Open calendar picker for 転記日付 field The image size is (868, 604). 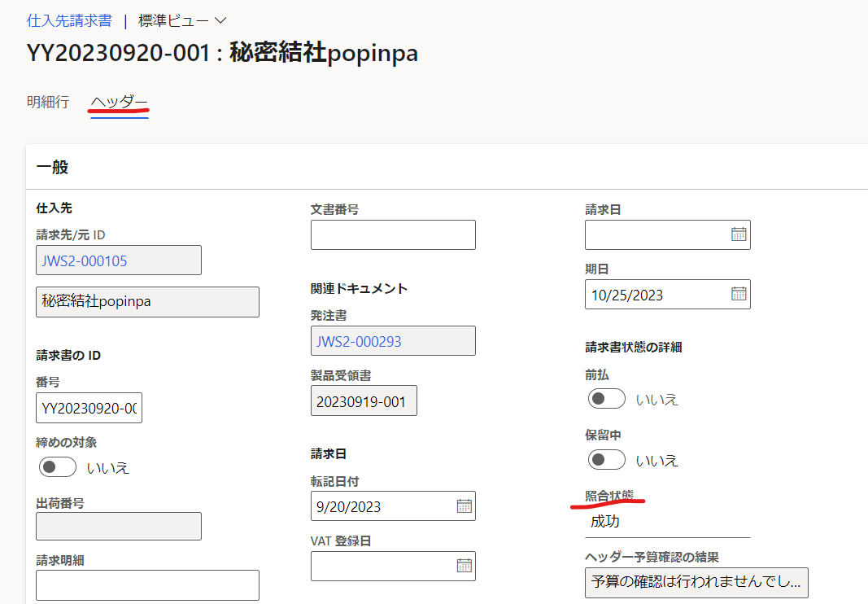(464, 506)
